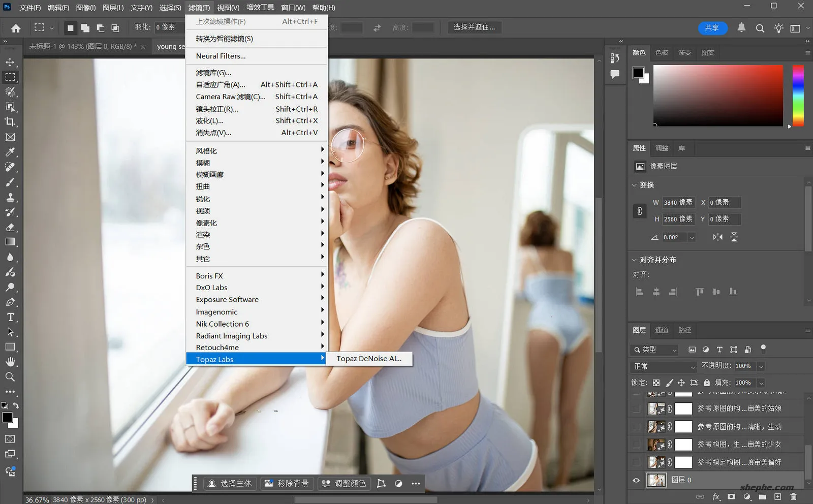This screenshot has width=813, height=504.
Task: Select the Zoom tool
Action: 10,377
